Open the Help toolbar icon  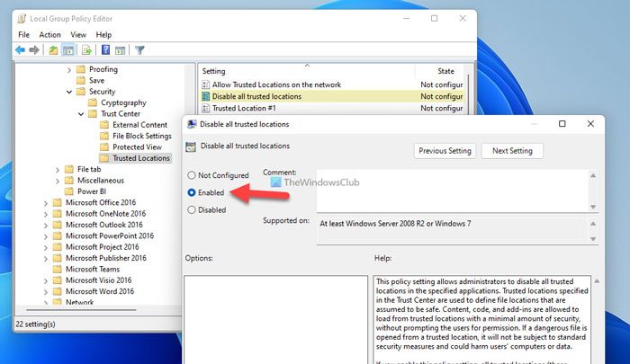click(105, 50)
